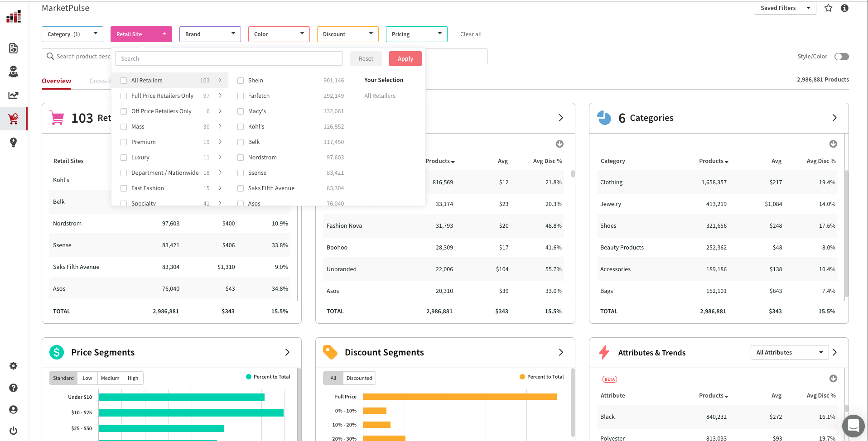
Task: Click the pink cart Retail Sites icon
Action: point(57,118)
